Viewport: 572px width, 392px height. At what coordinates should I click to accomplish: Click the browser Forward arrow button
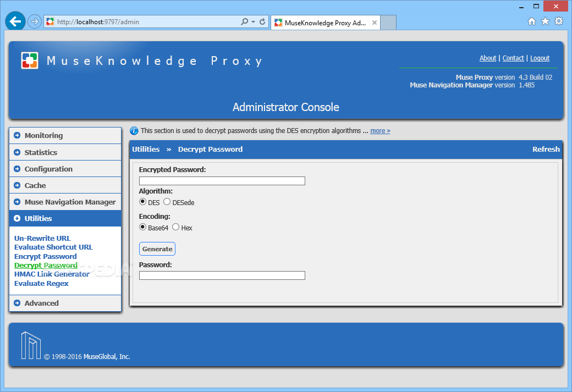pos(34,22)
